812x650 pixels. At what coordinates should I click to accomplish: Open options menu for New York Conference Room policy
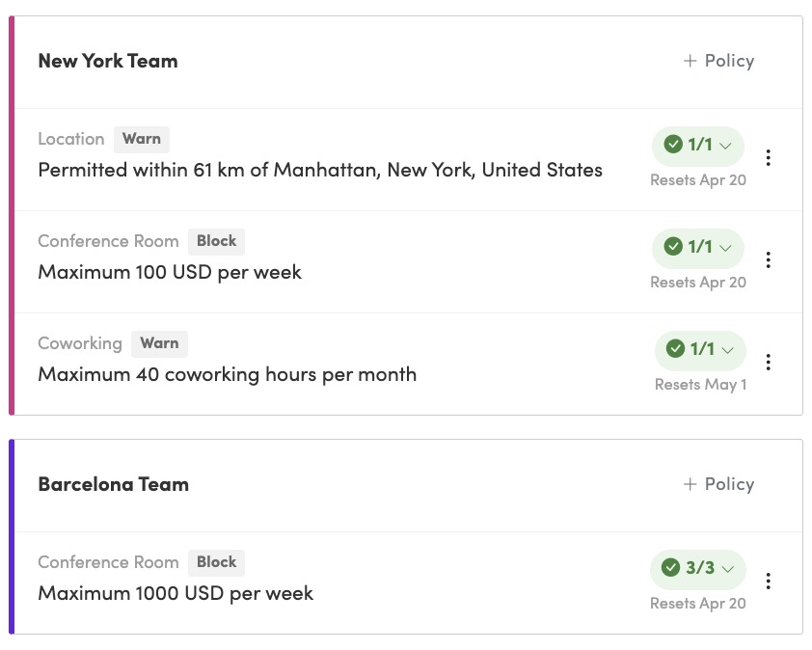click(769, 259)
